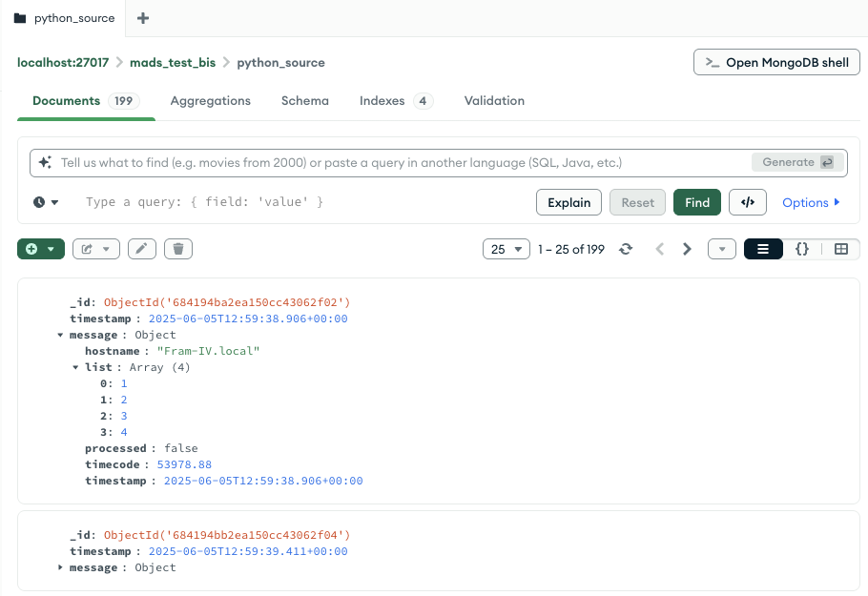
Task: Open the query history dropdown
Action: point(46,202)
